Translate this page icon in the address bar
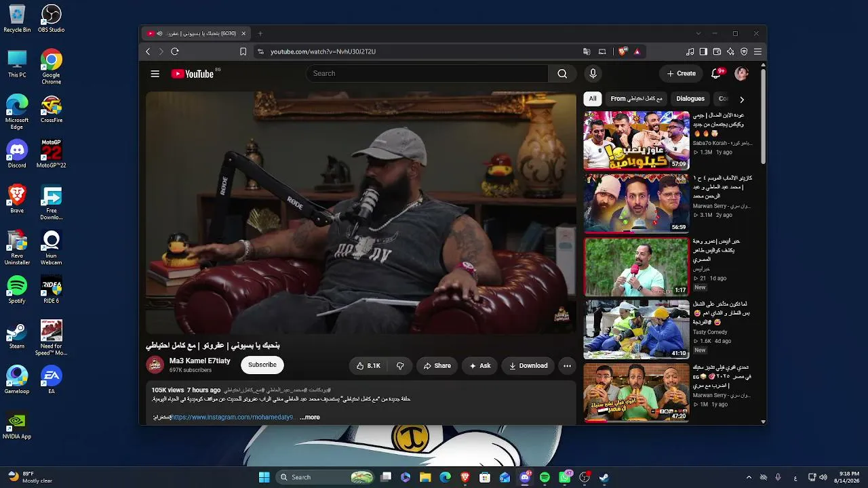Viewport: 868px width, 488px height. click(587, 52)
